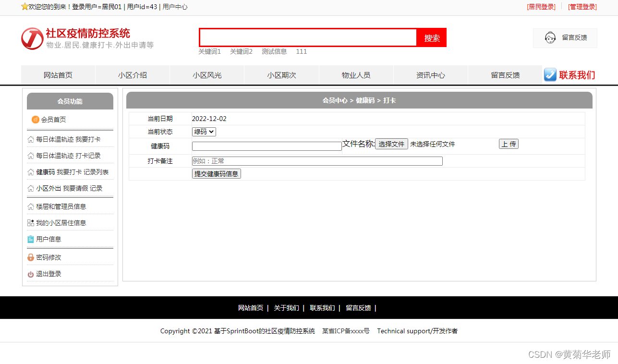Open the 物业人员 navigation tab

click(x=356, y=75)
